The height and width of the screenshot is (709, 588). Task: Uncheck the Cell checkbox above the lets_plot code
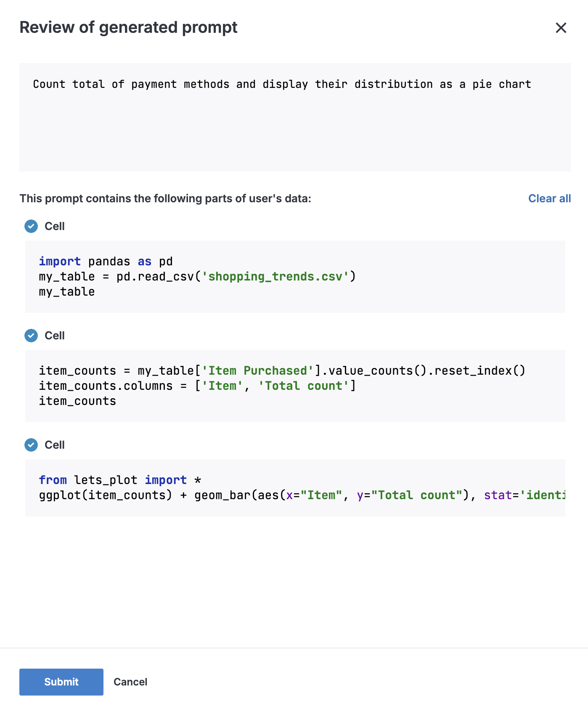pyautogui.click(x=31, y=445)
